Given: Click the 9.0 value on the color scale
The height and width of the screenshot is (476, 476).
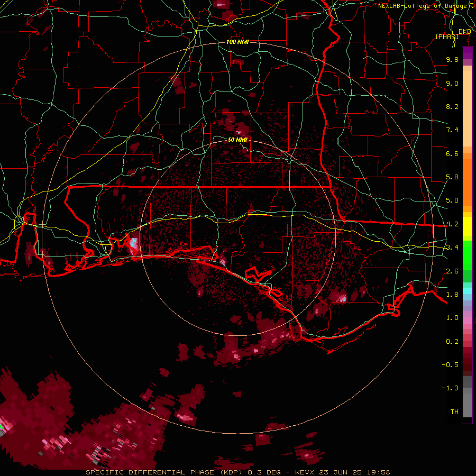Looking at the screenshot, I should point(452,83).
